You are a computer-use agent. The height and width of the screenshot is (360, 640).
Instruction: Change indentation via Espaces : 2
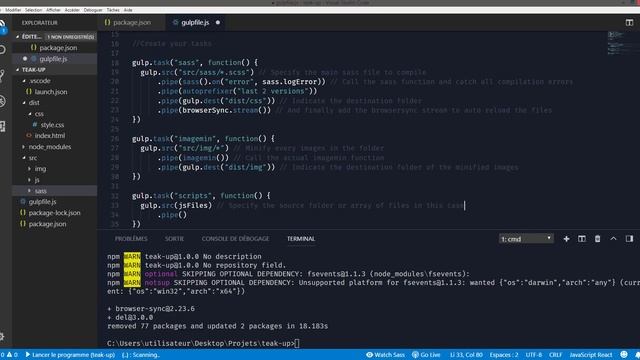pos(504,355)
